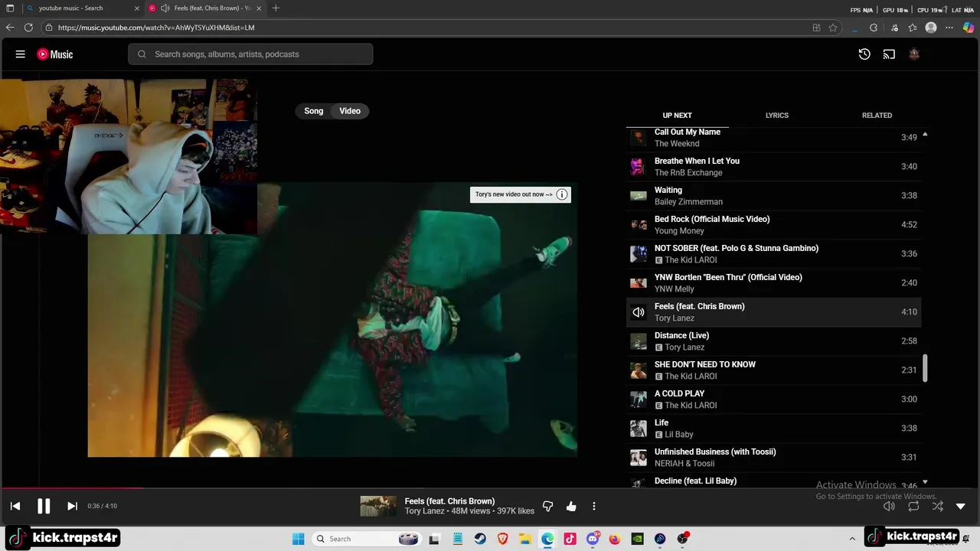Open the LYRICS tab
The width and height of the screenshot is (980, 551).
coord(776,116)
